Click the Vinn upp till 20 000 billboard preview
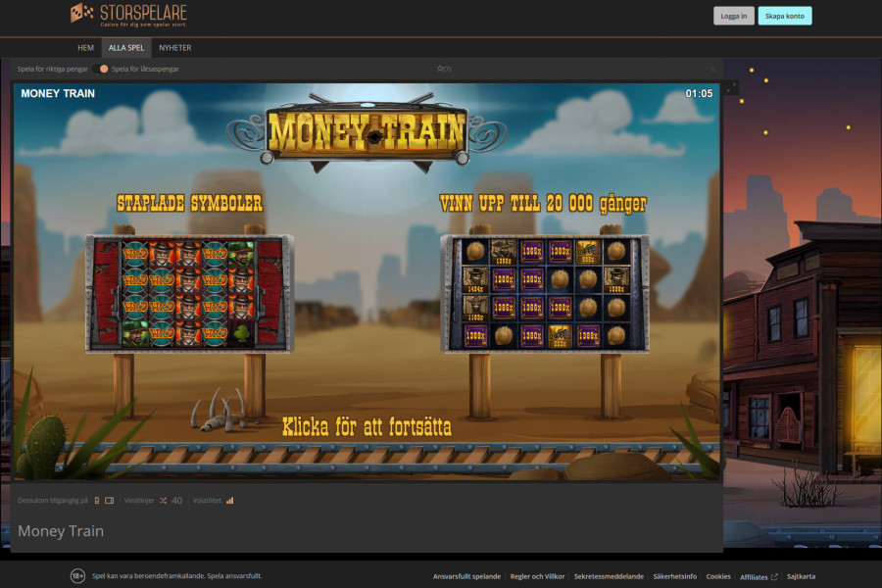The height and width of the screenshot is (588, 882). 545,293
